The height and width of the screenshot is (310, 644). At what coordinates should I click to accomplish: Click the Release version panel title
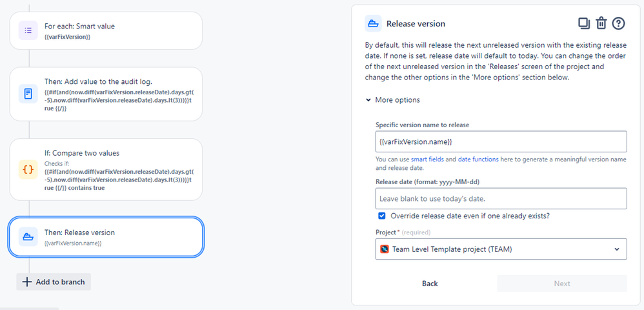[x=416, y=24]
